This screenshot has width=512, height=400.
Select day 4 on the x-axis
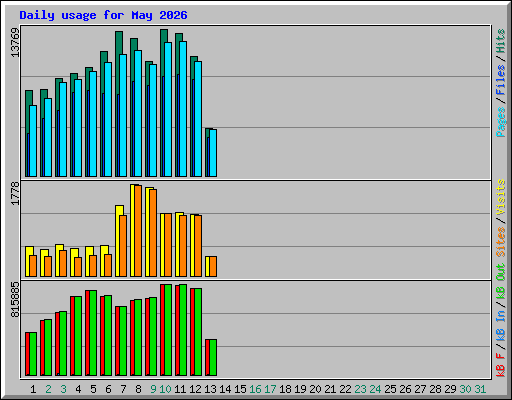click(x=78, y=389)
